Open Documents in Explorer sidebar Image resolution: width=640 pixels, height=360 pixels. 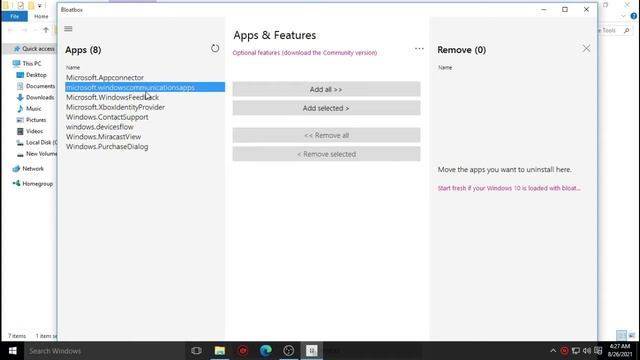[x=36, y=86]
